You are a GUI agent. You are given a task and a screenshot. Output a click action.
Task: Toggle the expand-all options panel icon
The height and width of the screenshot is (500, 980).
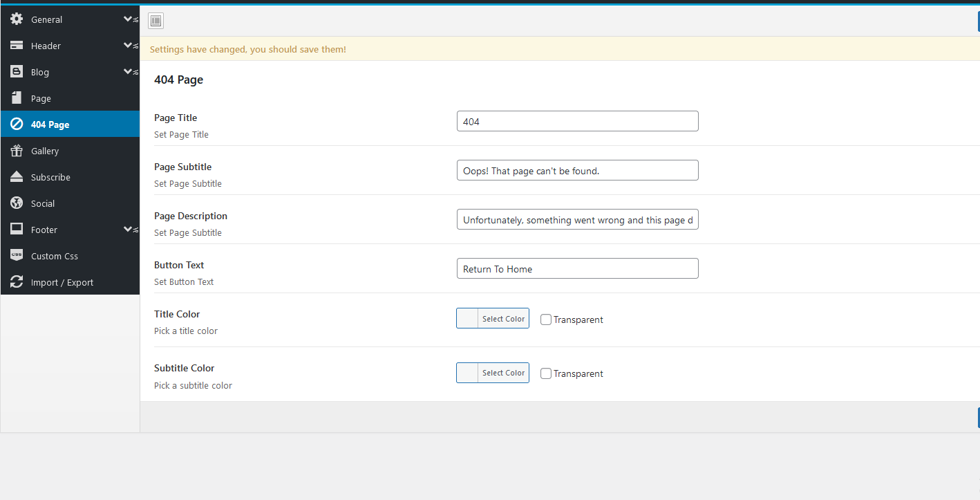pos(156,21)
